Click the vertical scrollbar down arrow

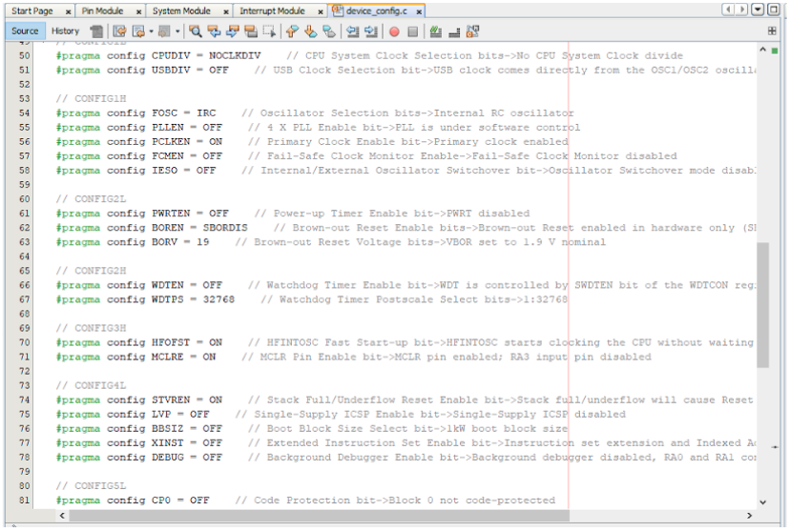coord(762,501)
